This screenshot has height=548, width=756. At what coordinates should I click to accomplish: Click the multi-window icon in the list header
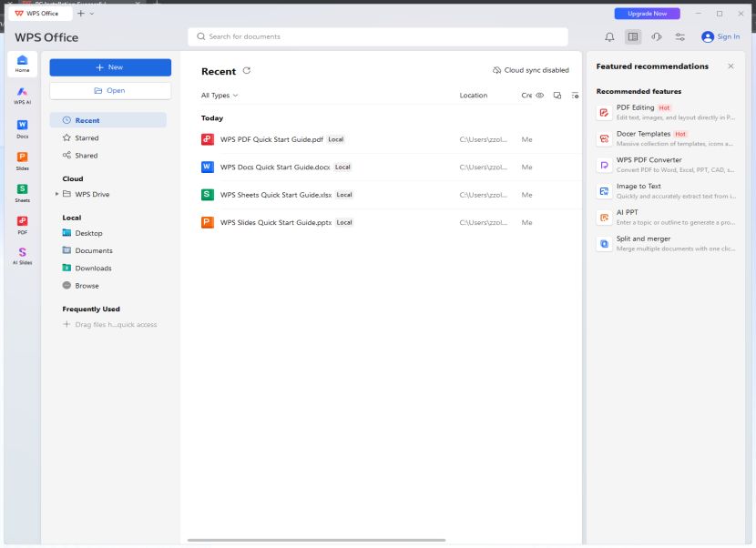click(557, 96)
